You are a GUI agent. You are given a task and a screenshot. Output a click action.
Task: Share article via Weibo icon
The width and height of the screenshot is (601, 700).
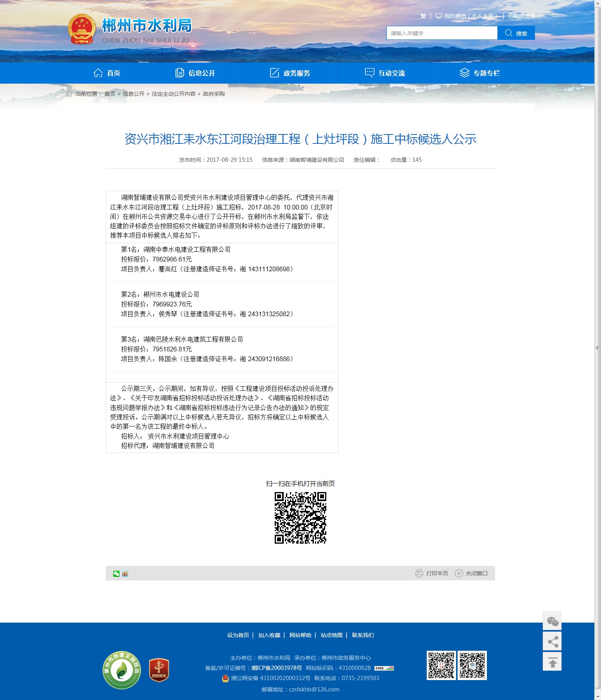[125, 574]
